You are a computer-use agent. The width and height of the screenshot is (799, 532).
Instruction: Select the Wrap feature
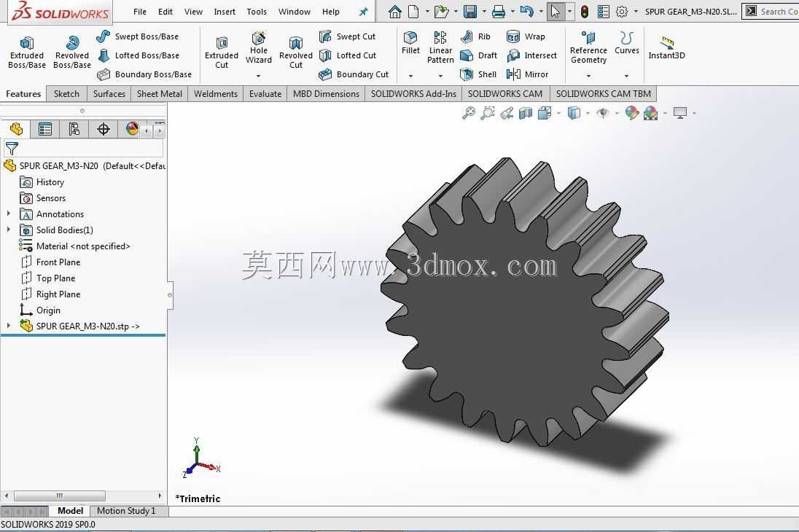[x=526, y=36]
